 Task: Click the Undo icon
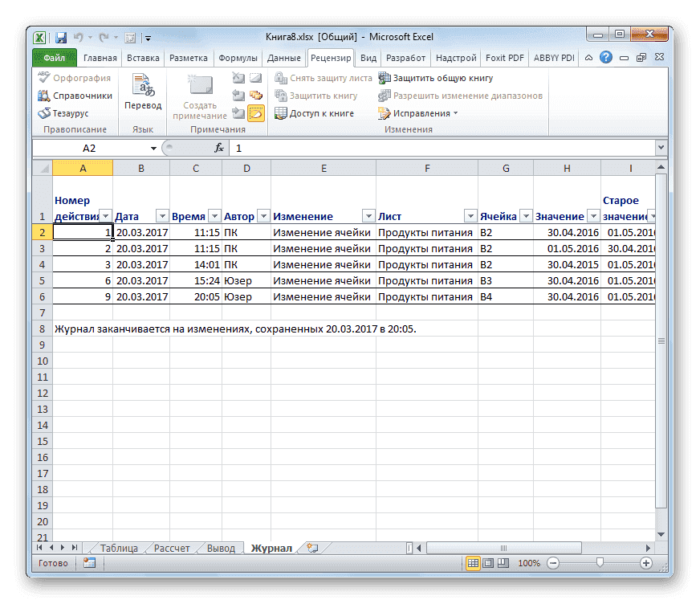(77, 37)
